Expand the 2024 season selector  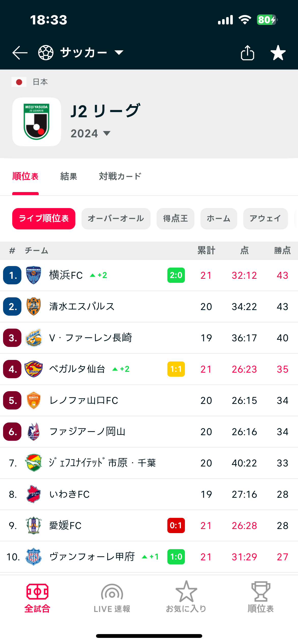[91, 134]
